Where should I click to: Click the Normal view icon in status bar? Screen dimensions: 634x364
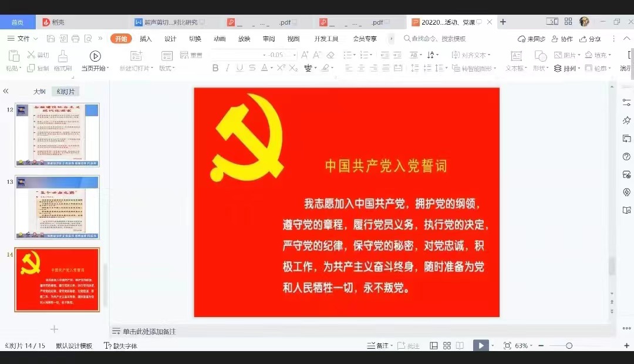[x=433, y=346]
